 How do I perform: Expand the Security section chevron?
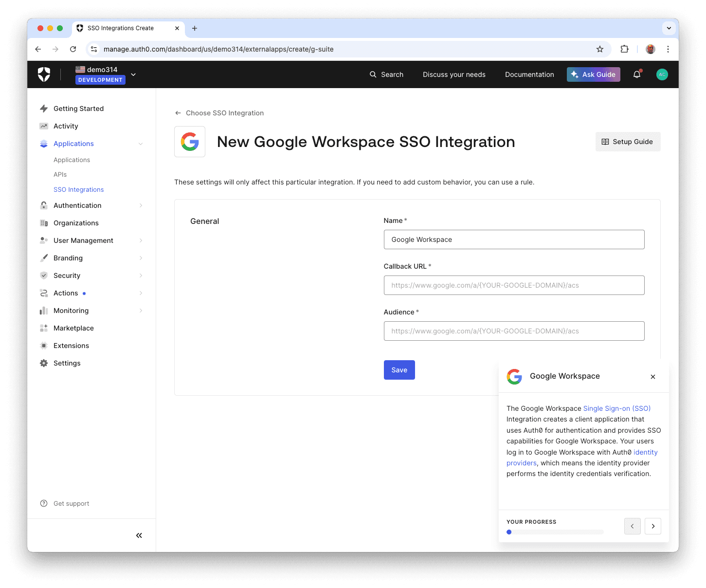141,276
